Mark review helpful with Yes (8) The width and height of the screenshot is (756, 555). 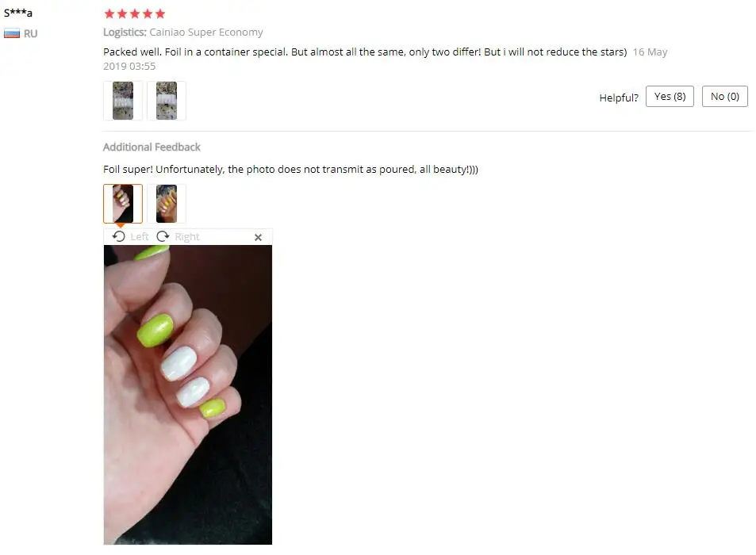click(x=670, y=97)
